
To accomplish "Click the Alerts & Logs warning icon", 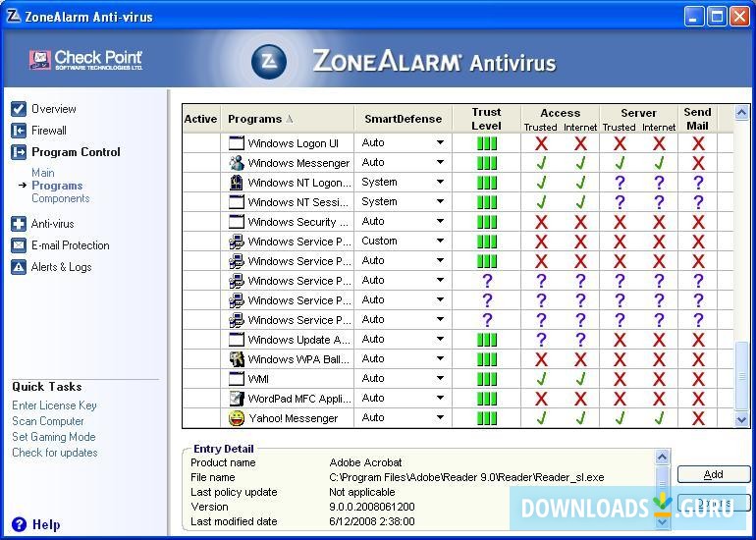I will pyautogui.click(x=19, y=267).
